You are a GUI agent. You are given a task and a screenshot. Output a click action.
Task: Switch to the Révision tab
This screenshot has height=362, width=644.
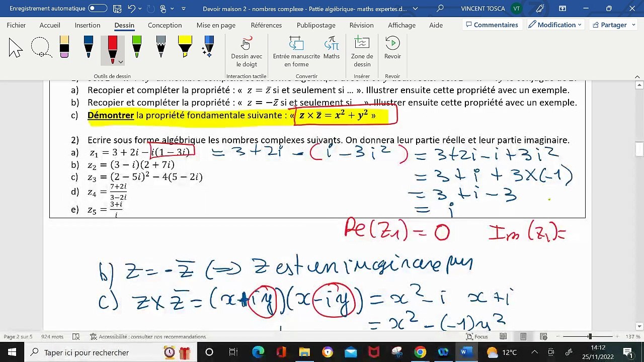[x=361, y=25]
